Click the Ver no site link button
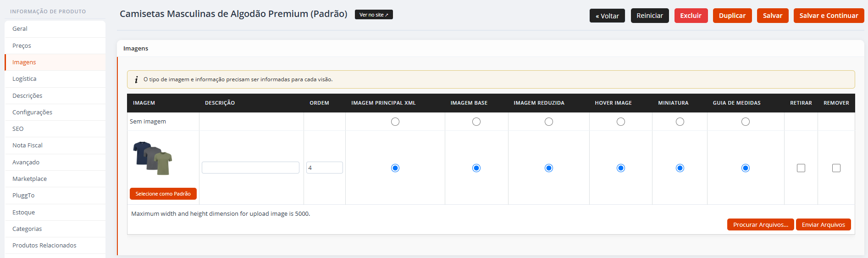The height and width of the screenshot is (258, 868). click(374, 15)
